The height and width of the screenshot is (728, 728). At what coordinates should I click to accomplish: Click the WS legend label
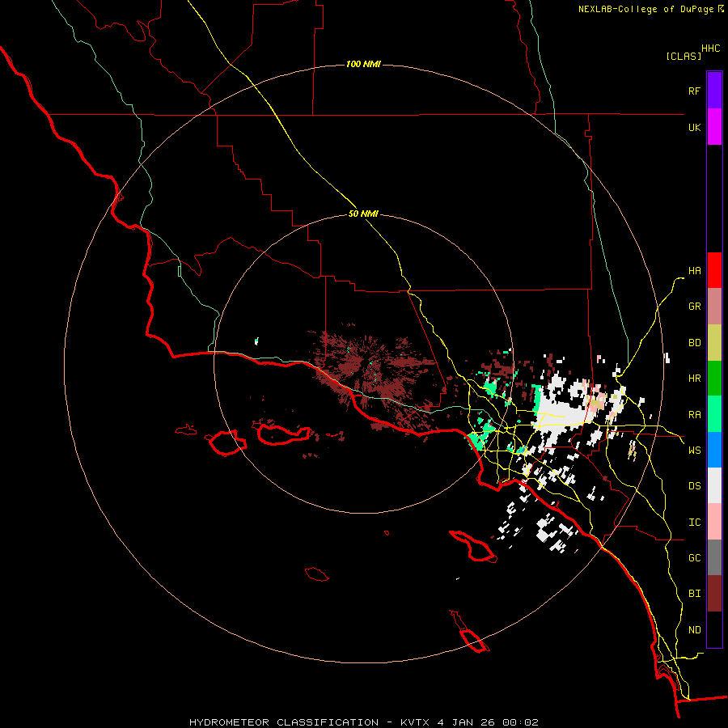click(694, 451)
